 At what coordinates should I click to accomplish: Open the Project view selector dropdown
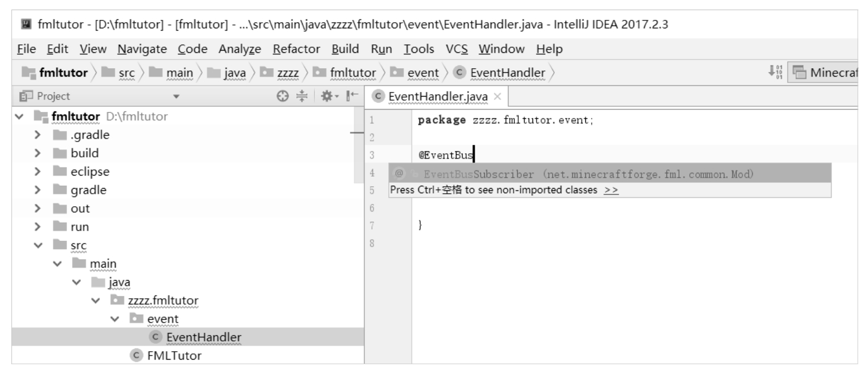tap(175, 97)
